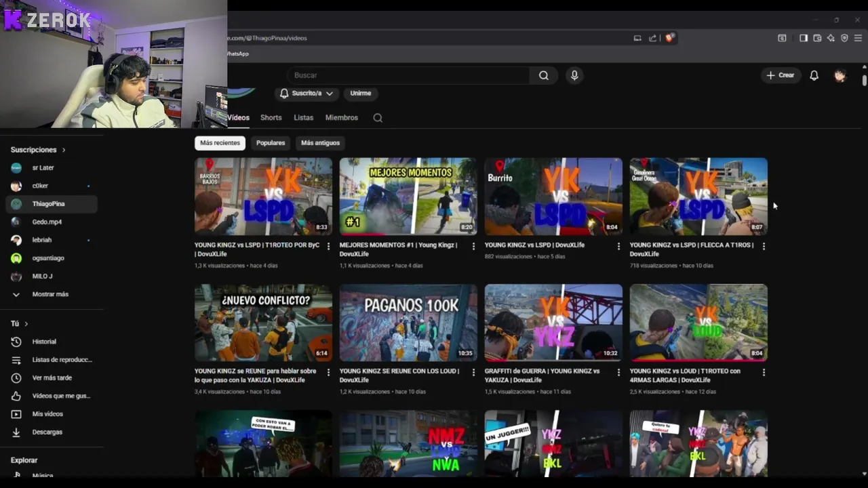Open Historial from the left sidebar

[52, 342]
